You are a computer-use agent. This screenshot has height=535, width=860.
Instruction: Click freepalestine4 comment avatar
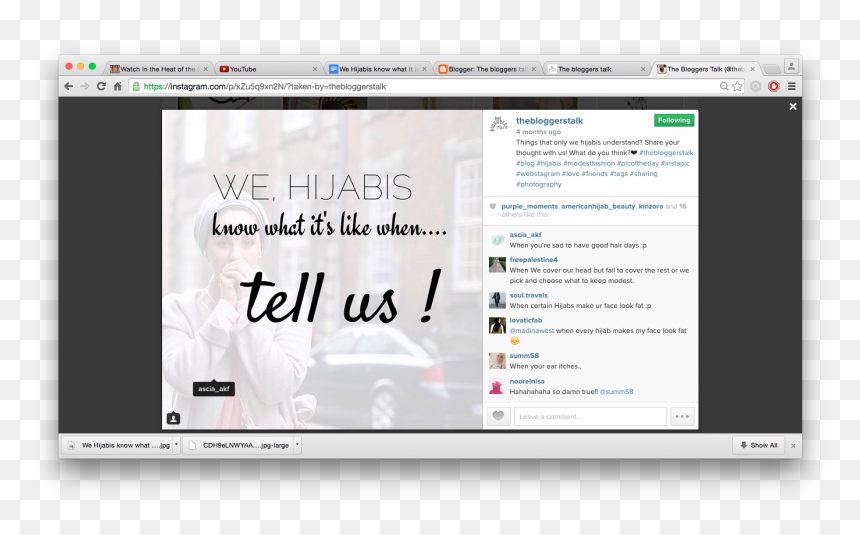pyautogui.click(x=497, y=265)
